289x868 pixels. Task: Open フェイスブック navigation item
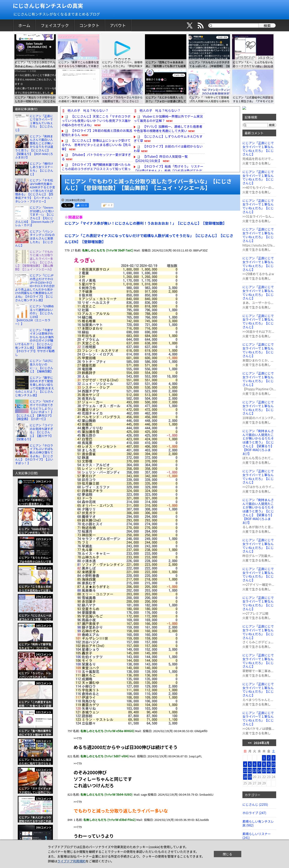(54, 26)
